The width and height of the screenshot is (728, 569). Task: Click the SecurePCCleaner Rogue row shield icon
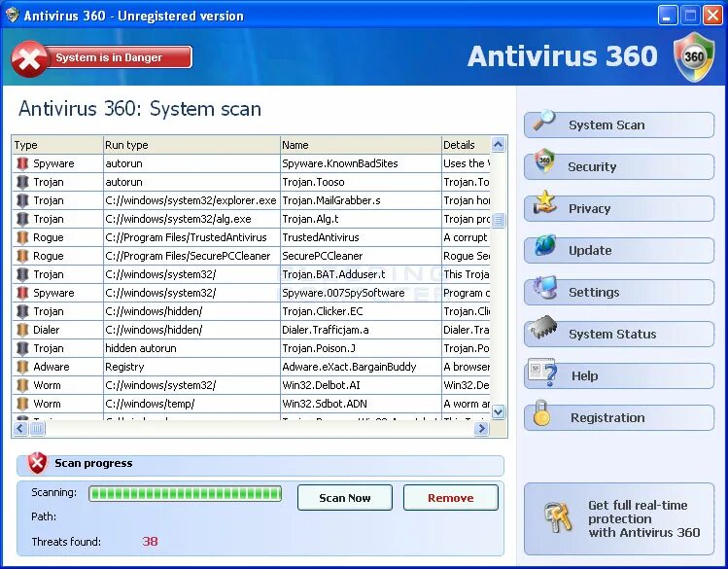pos(22,256)
